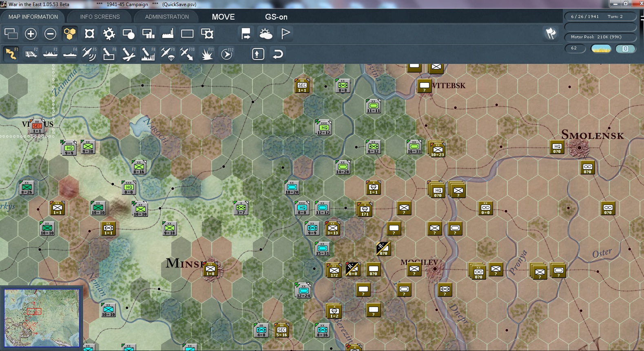The height and width of the screenshot is (351, 644).
Task: Click the weather field picture pill
Action: coord(601,49)
